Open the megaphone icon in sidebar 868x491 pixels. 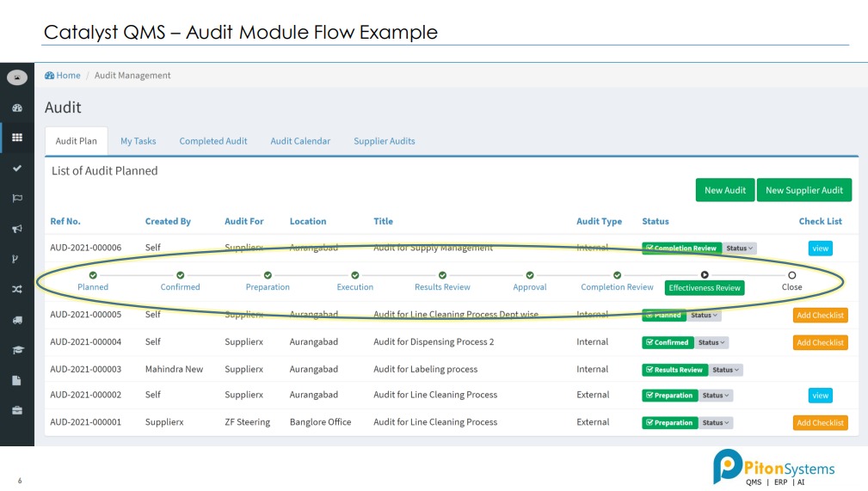tap(17, 229)
